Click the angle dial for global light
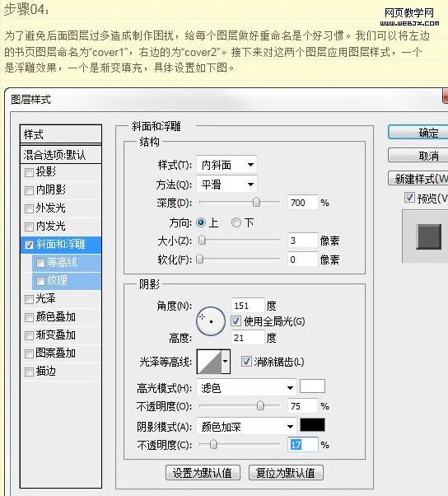 (211, 321)
